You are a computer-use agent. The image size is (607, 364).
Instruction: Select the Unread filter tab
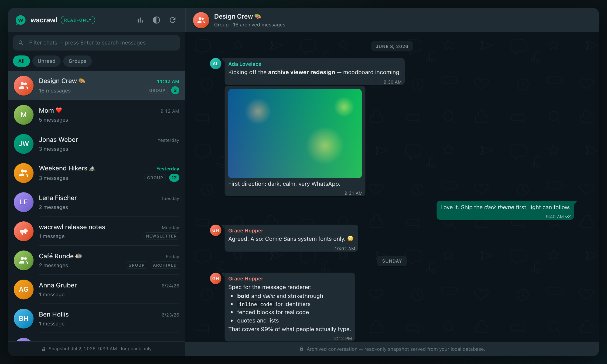(46, 61)
